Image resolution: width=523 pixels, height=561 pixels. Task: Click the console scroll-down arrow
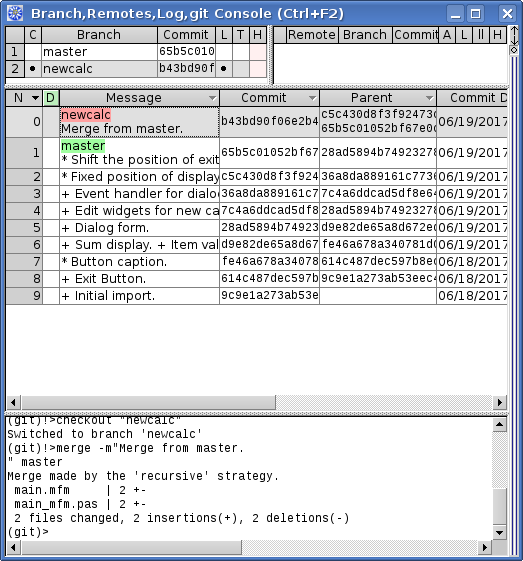pyautogui.click(x=499, y=533)
